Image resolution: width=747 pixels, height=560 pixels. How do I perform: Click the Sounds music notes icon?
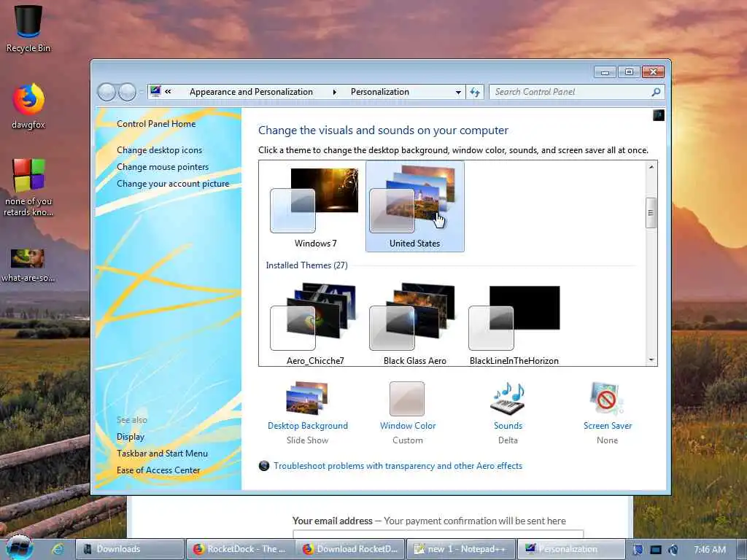[508, 398]
